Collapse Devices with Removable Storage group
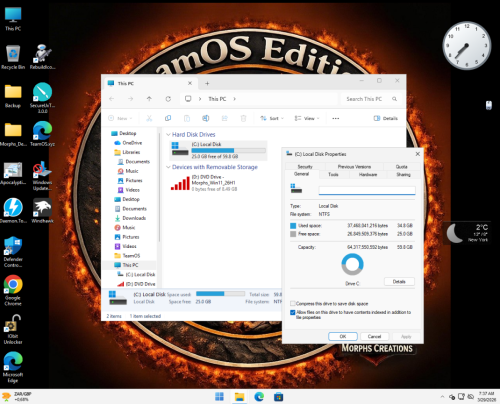 coord(168,167)
